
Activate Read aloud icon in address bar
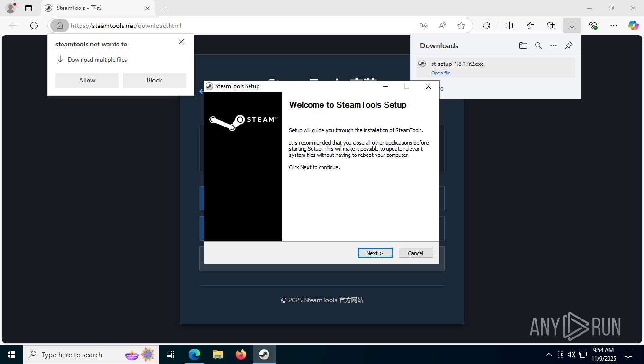coord(442,26)
